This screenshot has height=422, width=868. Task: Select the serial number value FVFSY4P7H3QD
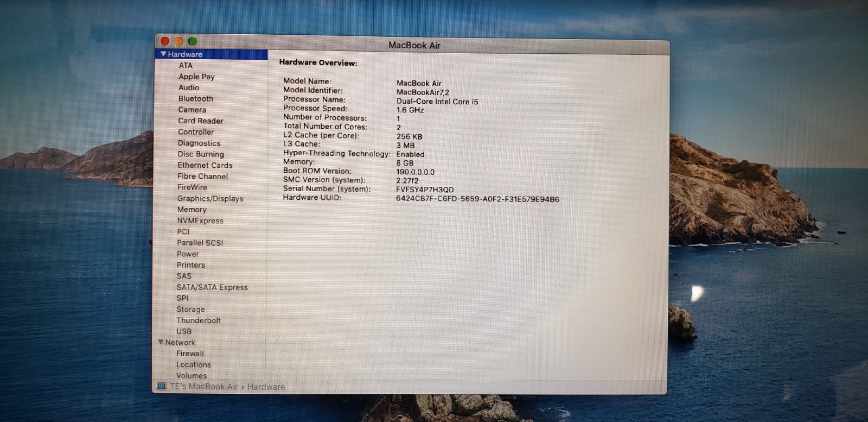[x=425, y=190]
